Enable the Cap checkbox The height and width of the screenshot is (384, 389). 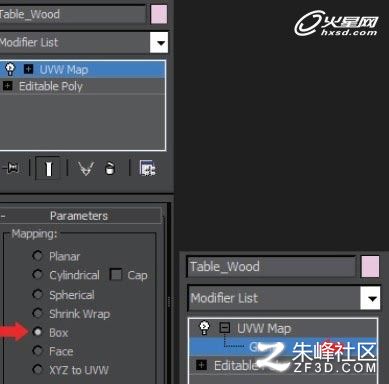click(x=116, y=275)
